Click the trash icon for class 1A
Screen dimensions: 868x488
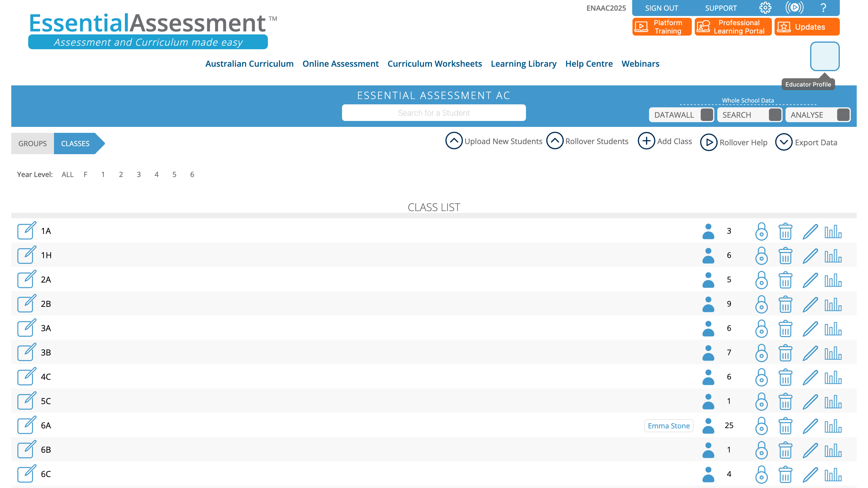click(785, 231)
